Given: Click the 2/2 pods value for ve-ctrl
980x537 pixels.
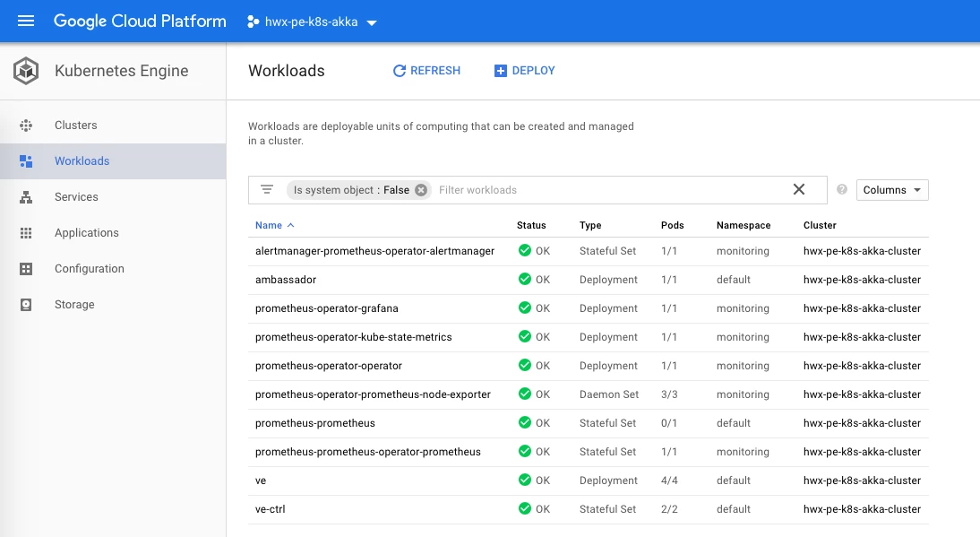Looking at the screenshot, I should (x=669, y=509).
